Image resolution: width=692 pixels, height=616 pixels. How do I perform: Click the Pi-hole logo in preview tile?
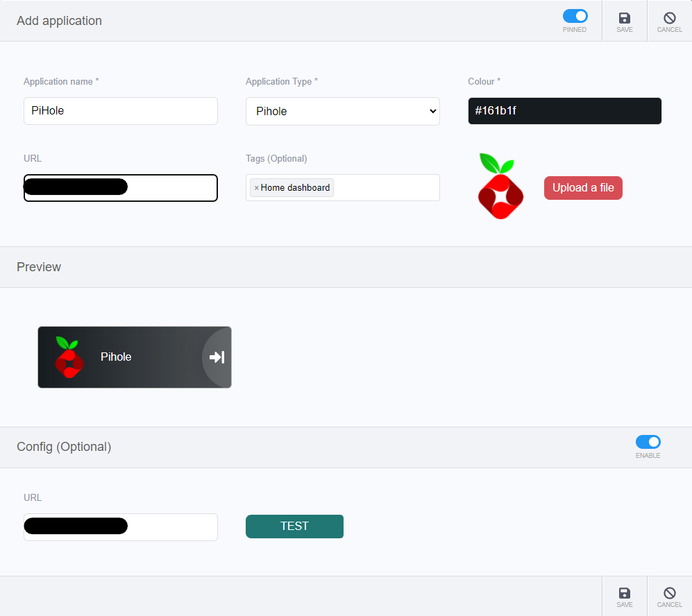[x=69, y=357]
